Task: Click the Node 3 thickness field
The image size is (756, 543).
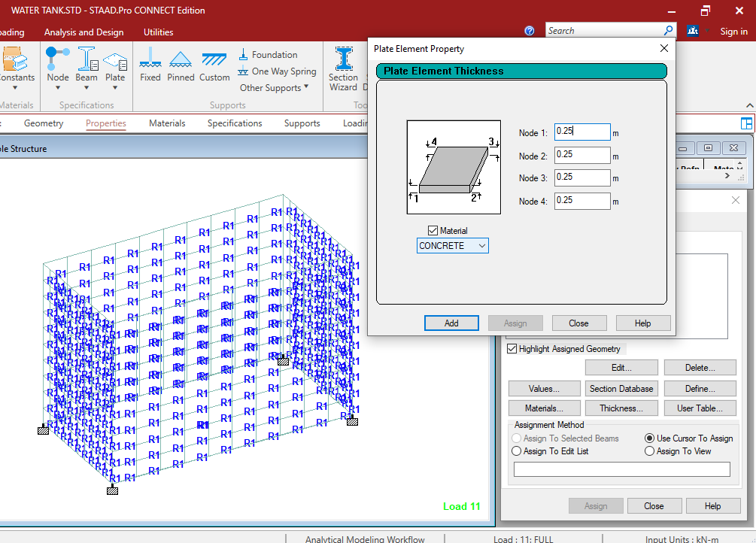Action: click(582, 177)
